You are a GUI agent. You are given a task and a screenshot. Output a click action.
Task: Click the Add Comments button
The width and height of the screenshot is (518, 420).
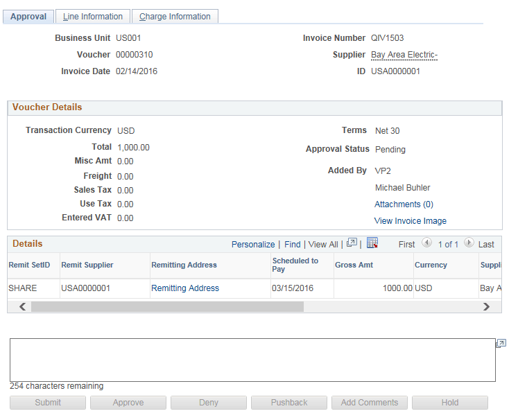click(x=370, y=403)
